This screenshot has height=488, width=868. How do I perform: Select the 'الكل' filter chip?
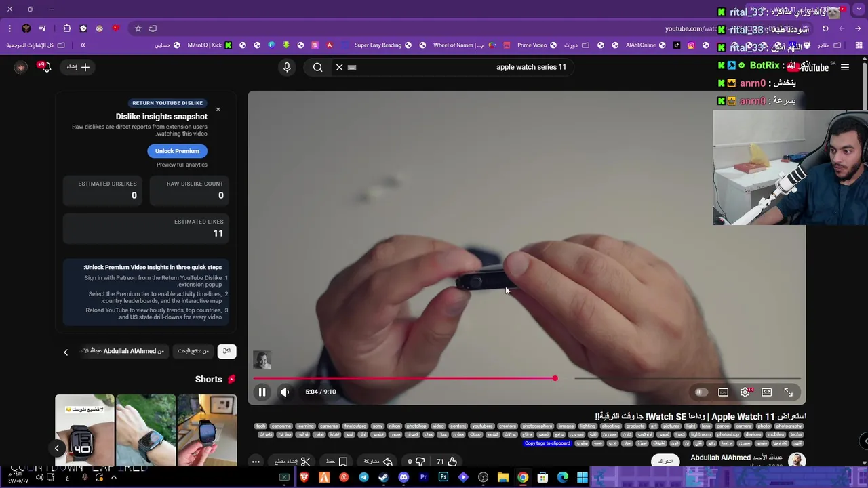pos(226,351)
